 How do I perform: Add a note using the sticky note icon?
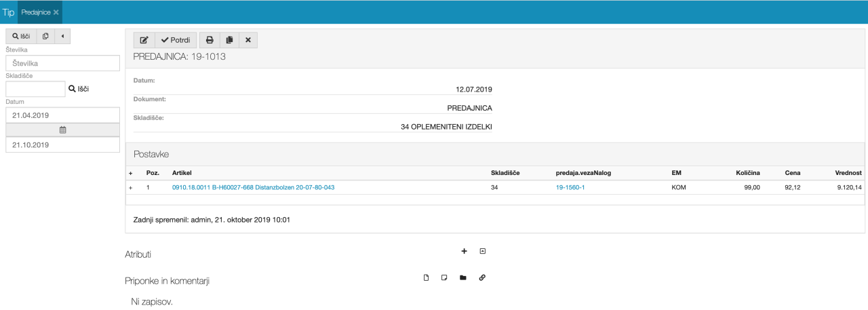445,277
